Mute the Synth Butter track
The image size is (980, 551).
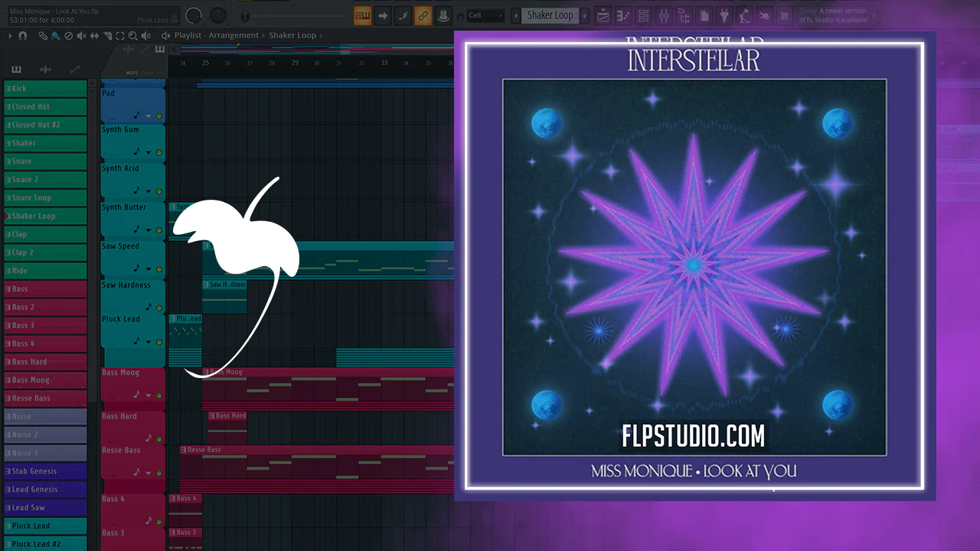point(159,230)
